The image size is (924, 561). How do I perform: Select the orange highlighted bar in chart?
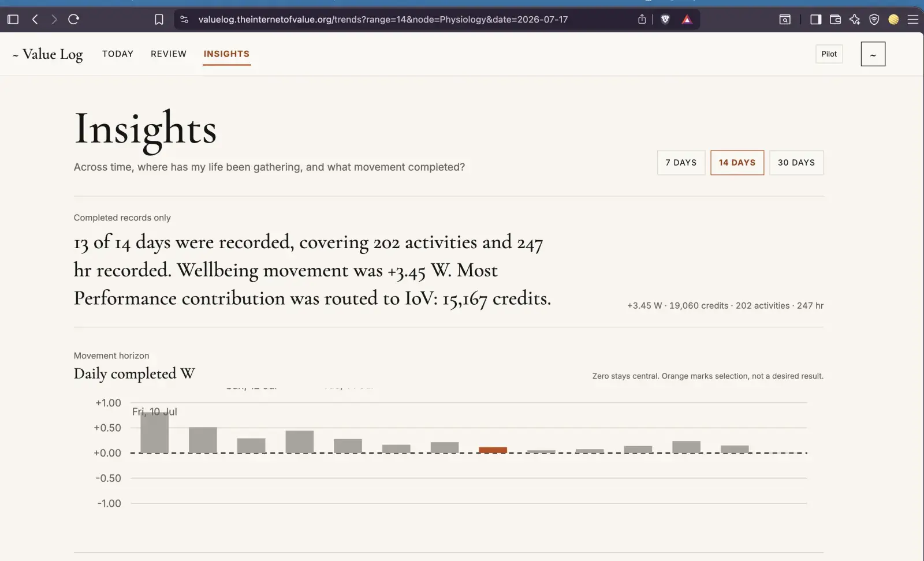coord(493,450)
